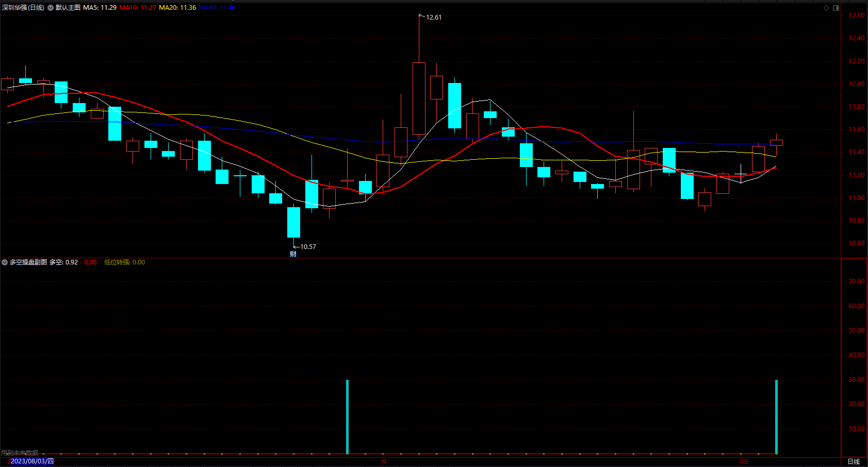The width and height of the screenshot is (868, 467).
Task: Select the 深圳华强(日线) stock title
Action: point(23,8)
